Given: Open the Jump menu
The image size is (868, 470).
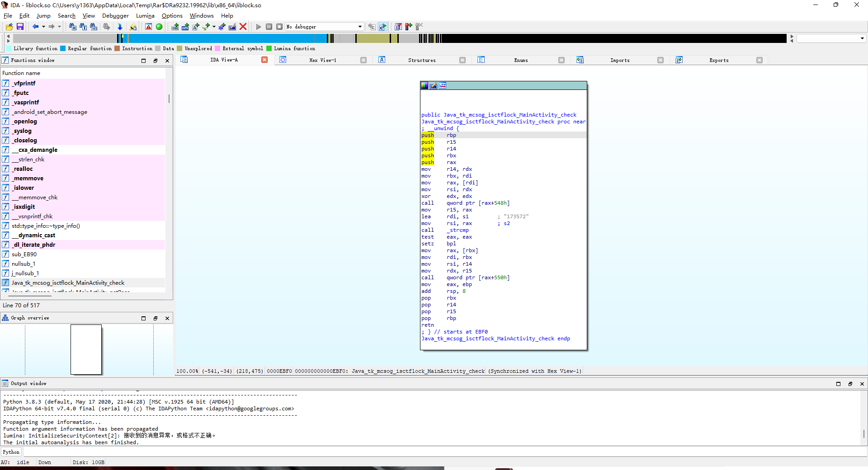Looking at the screenshot, I should point(43,15).
